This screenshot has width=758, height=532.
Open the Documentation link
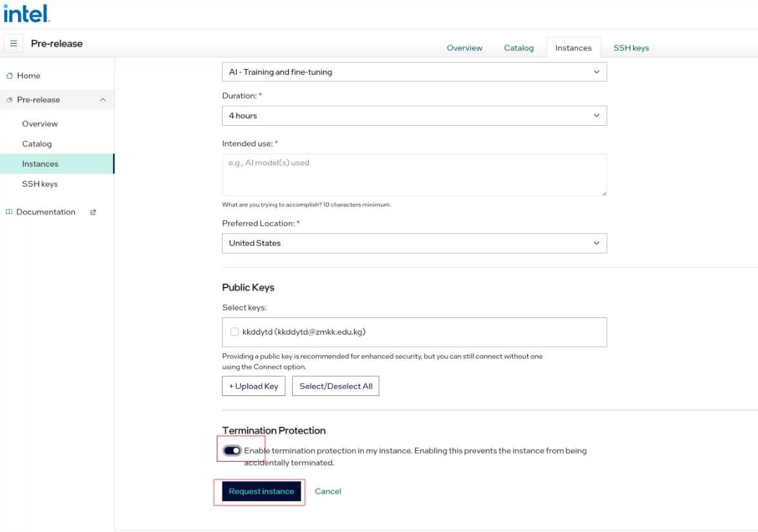point(46,212)
